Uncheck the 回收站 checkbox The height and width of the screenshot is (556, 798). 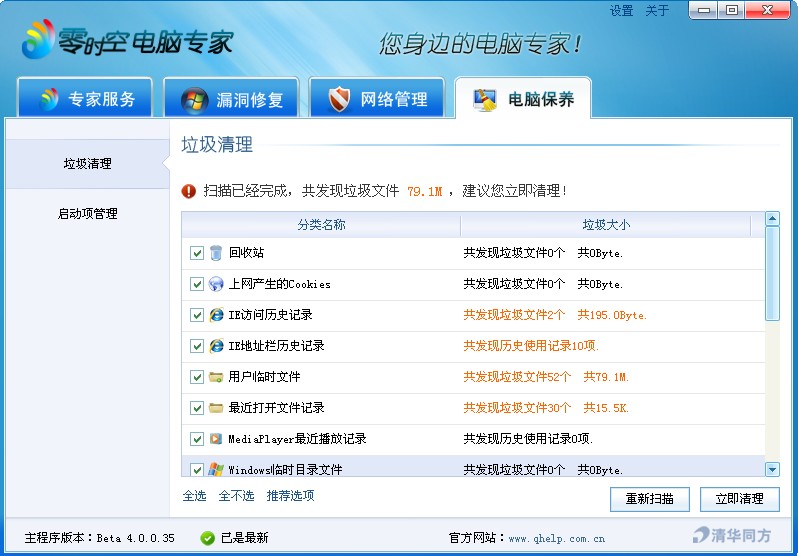(x=196, y=253)
